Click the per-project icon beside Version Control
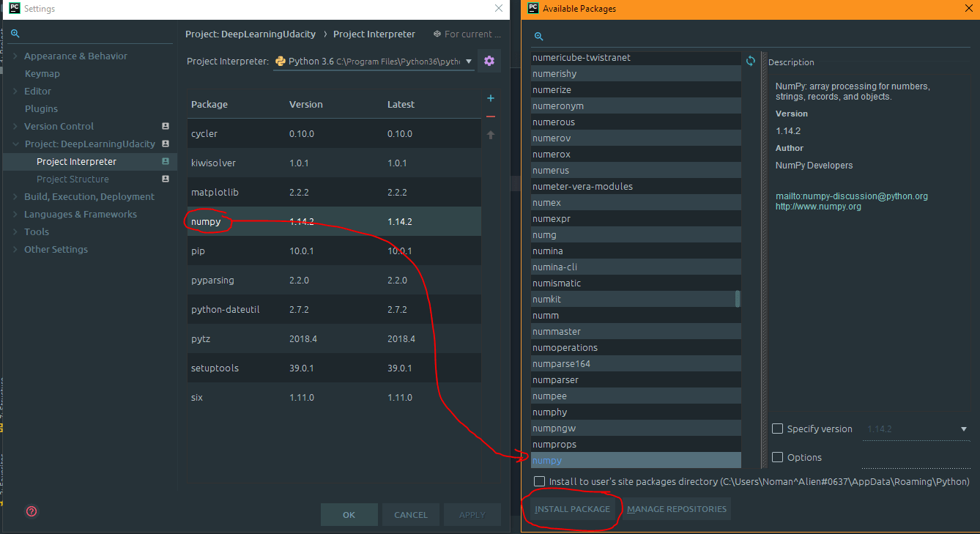This screenshot has height=534, width=980. click(x=166, y=126)
